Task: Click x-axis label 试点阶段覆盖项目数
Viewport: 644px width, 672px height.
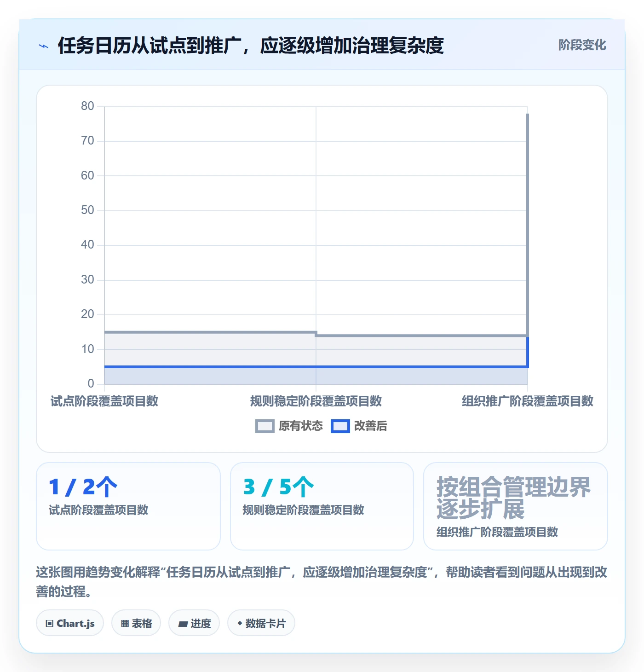Action: point(104,401)
